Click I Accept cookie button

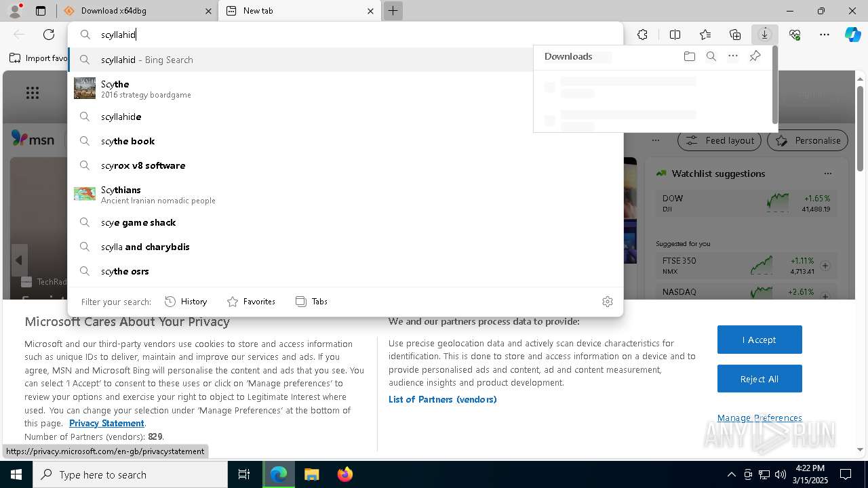click(x=759, y=340)
